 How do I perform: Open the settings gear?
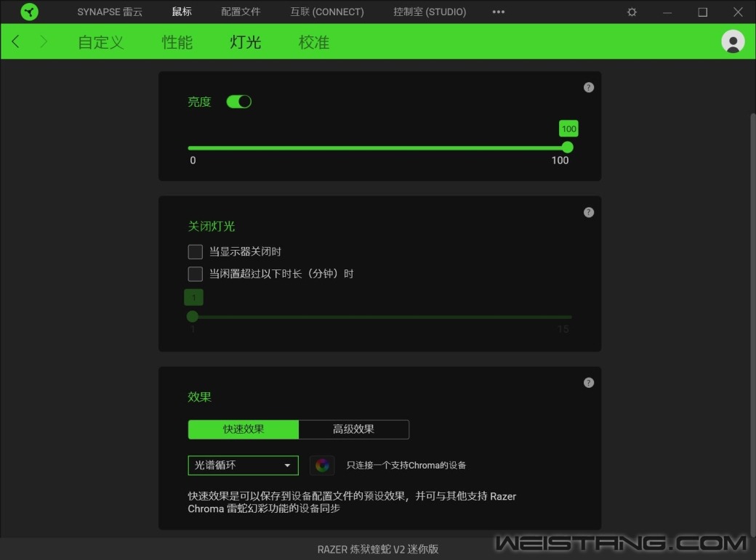coord(632,12)
